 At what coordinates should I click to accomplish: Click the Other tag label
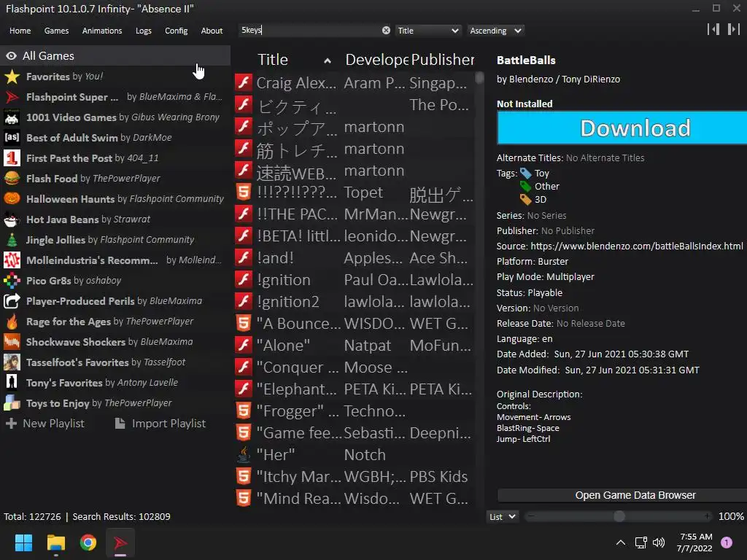click(546, 186)
